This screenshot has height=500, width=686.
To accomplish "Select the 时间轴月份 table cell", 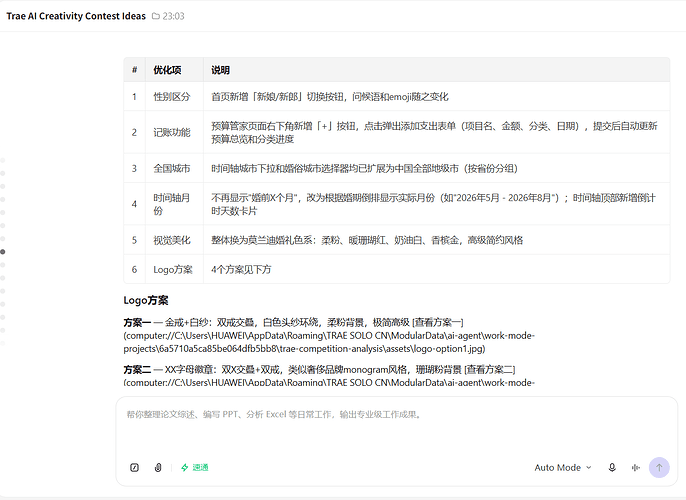I will (x=172, y=204).
